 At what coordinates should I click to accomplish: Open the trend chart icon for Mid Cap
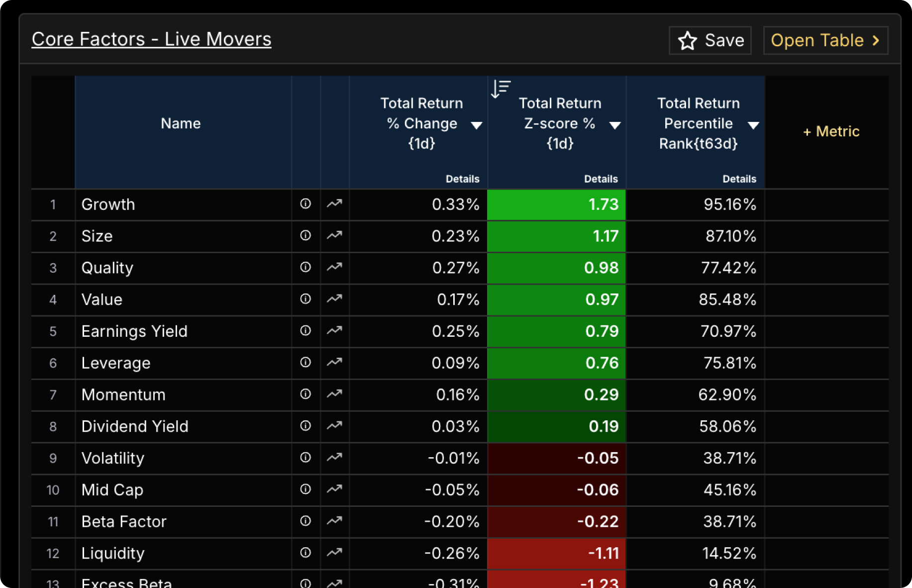[334, 489]
